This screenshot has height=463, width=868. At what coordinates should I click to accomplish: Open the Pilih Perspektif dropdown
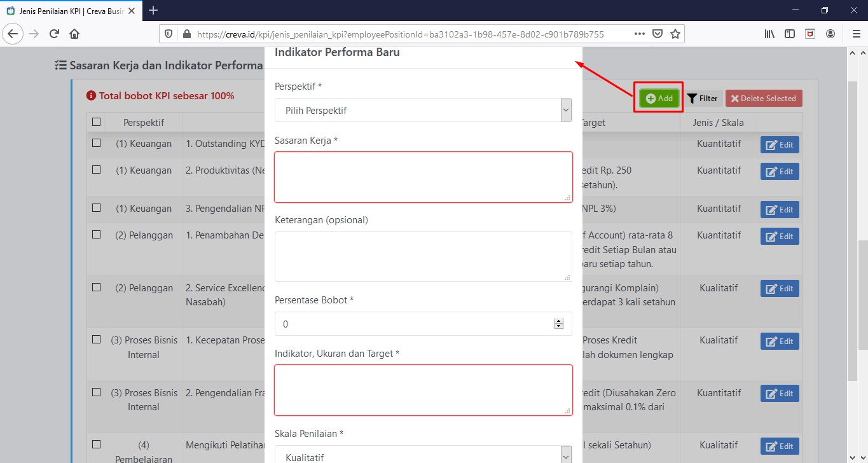pos(424,110)
